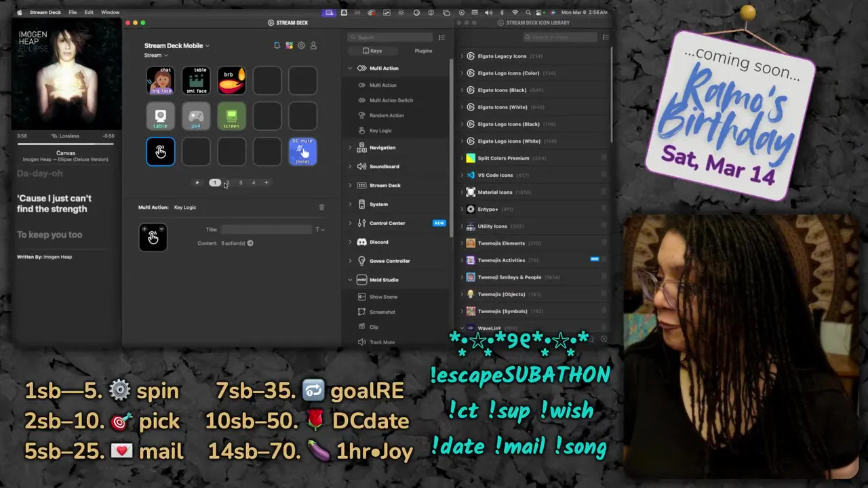Expand Elgato Legacy Icons pack

[462, 56]
